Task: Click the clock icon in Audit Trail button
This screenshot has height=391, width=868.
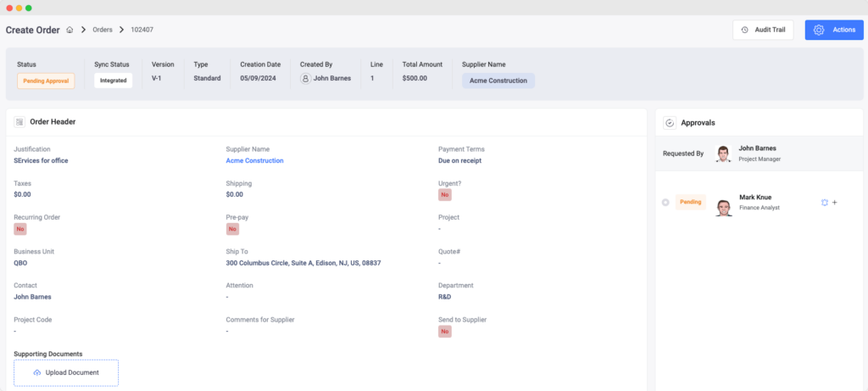Action: point(744,30)
